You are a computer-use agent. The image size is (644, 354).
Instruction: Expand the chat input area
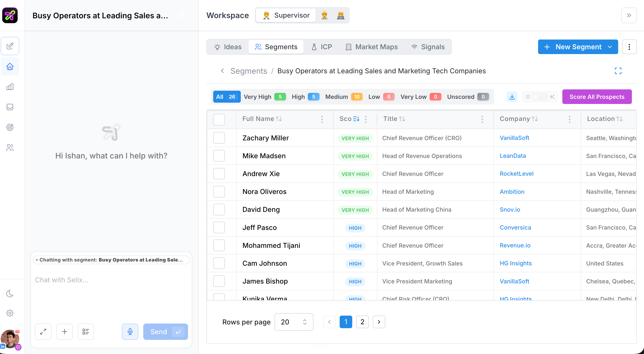pyautogui.click(x=43, y=332)
